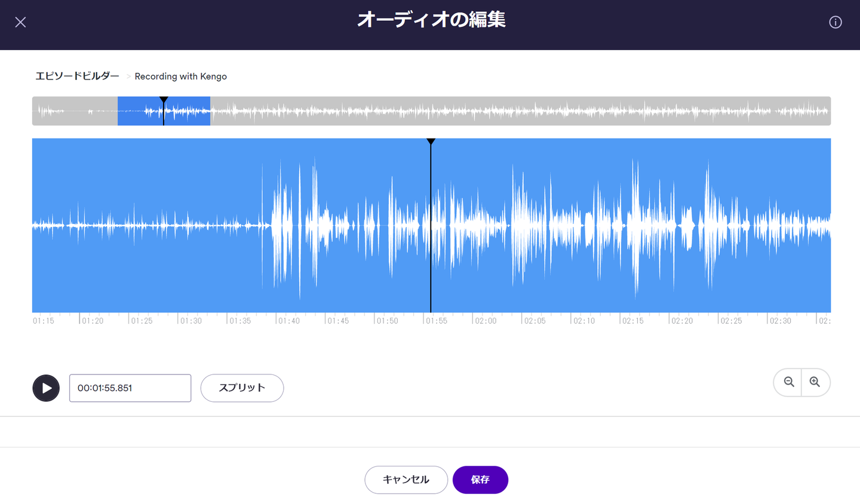Play the audio with the play button

click(x=46, y=388)
